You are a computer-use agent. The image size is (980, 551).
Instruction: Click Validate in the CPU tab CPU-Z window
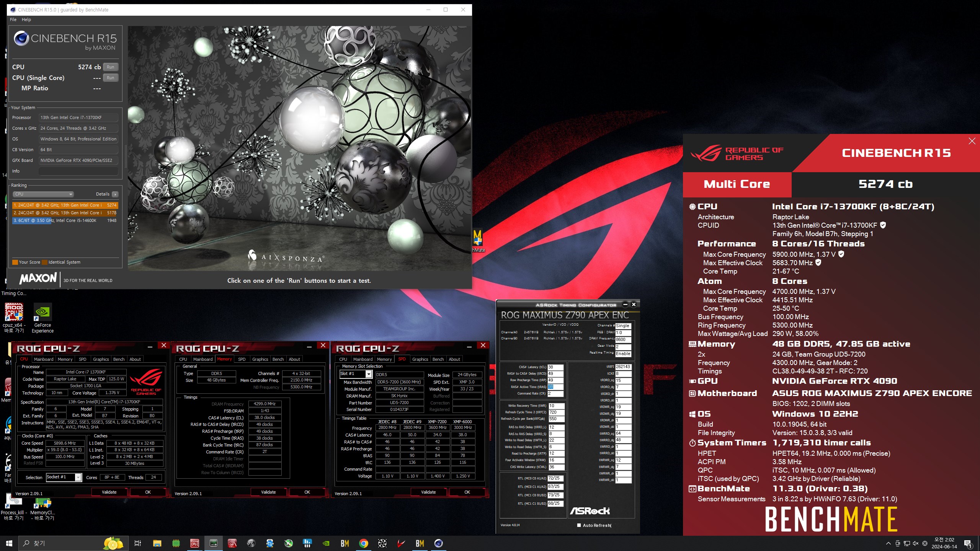click(x=109, y=492)
